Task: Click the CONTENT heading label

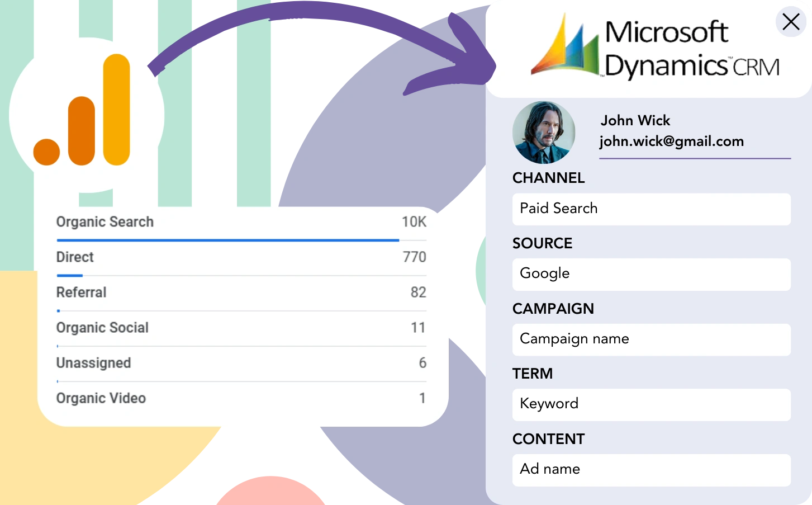Action: (x=548, y=439)
